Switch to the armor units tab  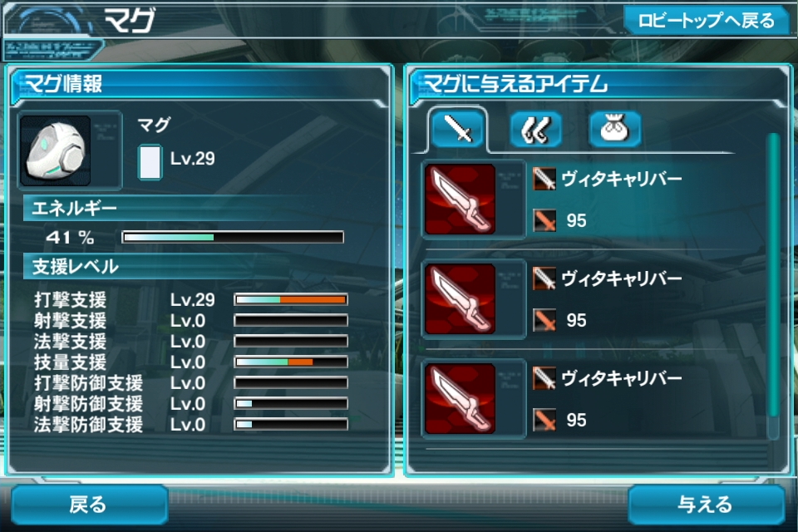coord(536,130)
